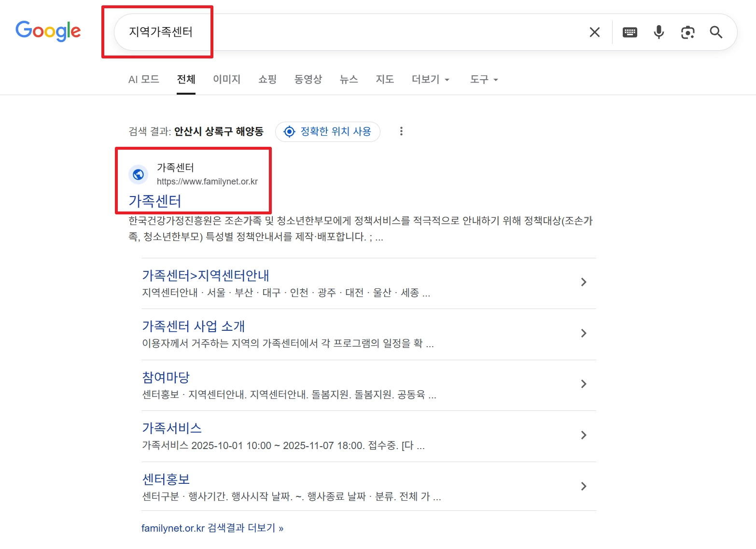
Task: Open the on-screen keyboard icon
Action: pos(629,32)
